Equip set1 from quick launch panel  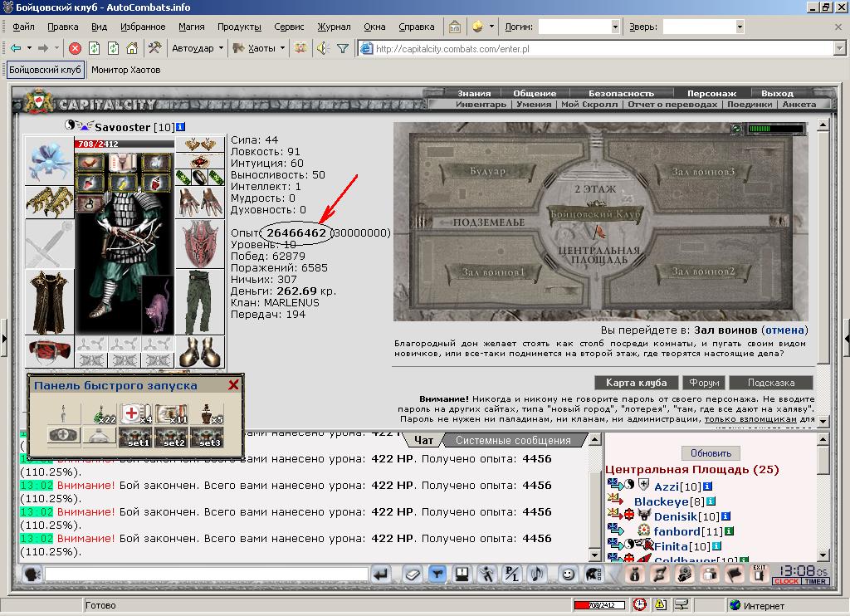135,437
